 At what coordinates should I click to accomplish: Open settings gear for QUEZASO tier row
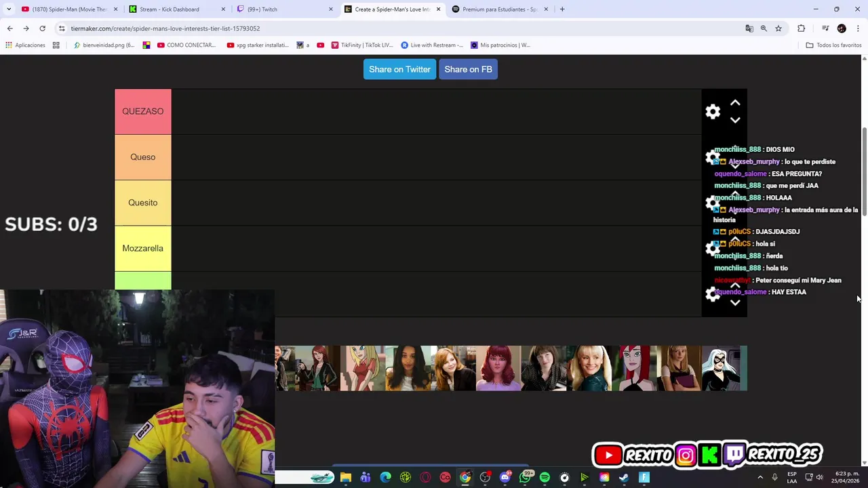713,112
